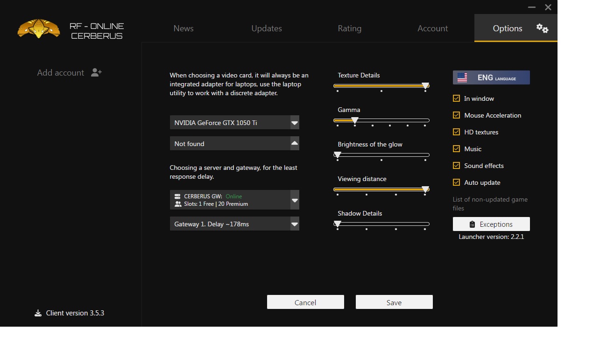Click the people icon beside Slots
607x364 pixels.
178,204
